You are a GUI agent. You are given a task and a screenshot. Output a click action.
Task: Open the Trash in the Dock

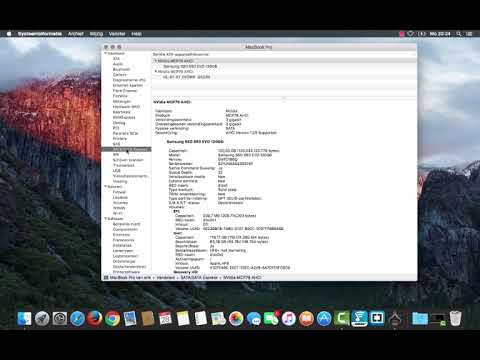(x=455, y=319)
